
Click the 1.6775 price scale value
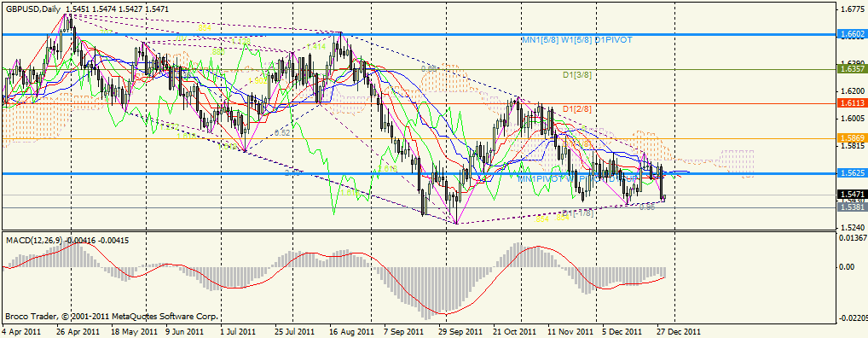[x=852, y=9]
